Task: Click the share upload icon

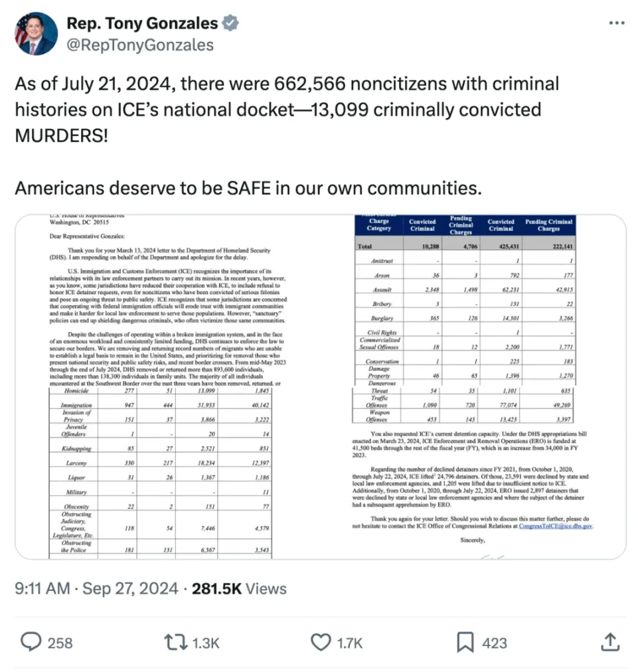Action: click(610, 642)
